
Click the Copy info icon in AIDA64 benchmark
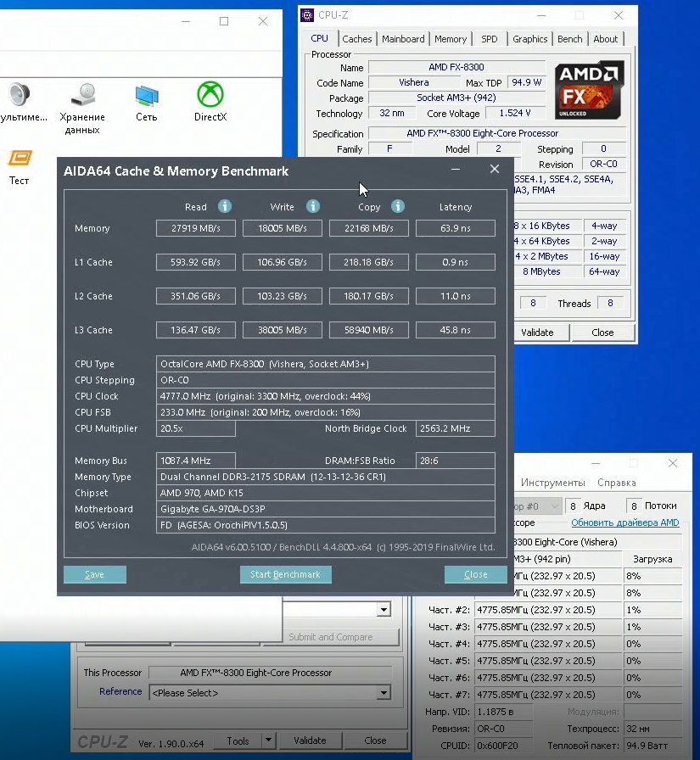(x=398, y=206)
